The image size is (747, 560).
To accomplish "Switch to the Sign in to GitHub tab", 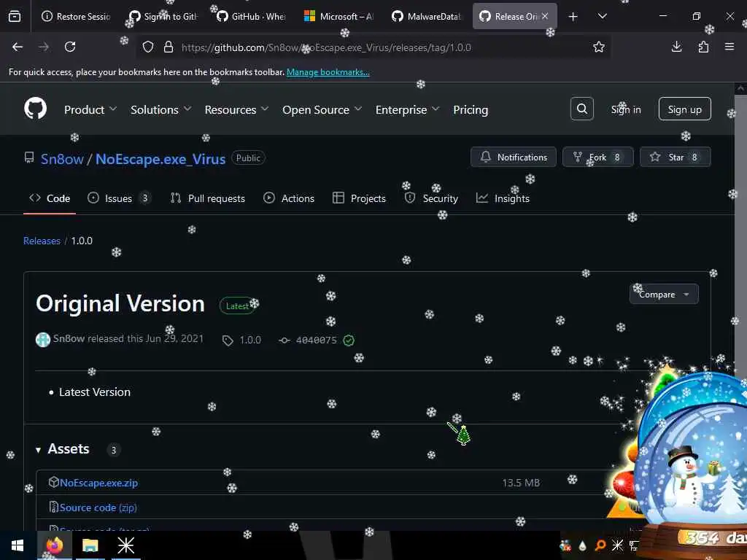I will (164, 16).
